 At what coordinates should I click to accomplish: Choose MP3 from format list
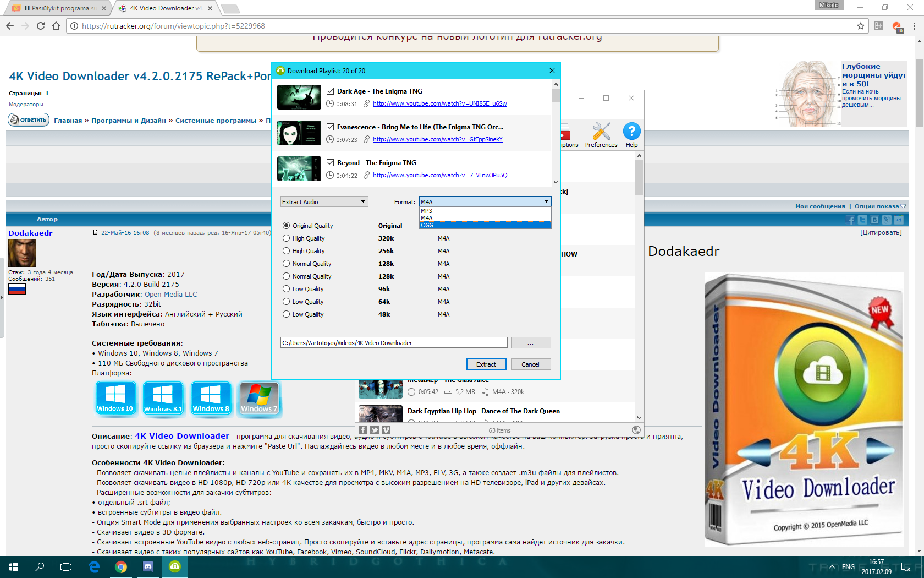tap(485, 211)
